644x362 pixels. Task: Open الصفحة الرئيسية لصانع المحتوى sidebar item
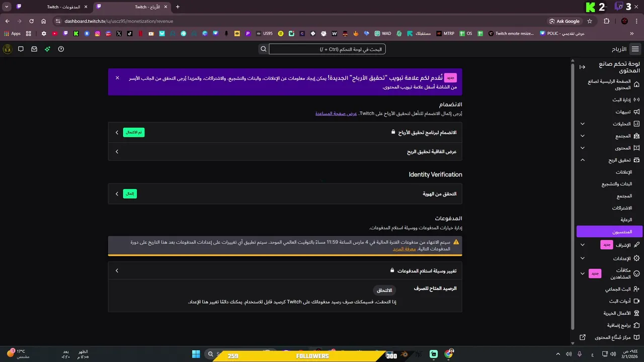pyautogui.click(x=610, y=84)
